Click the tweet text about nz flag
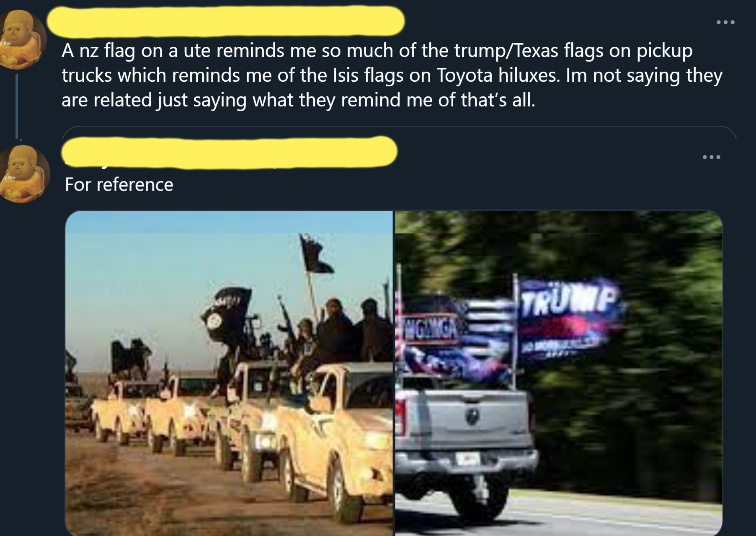 (x=392, y=75)
